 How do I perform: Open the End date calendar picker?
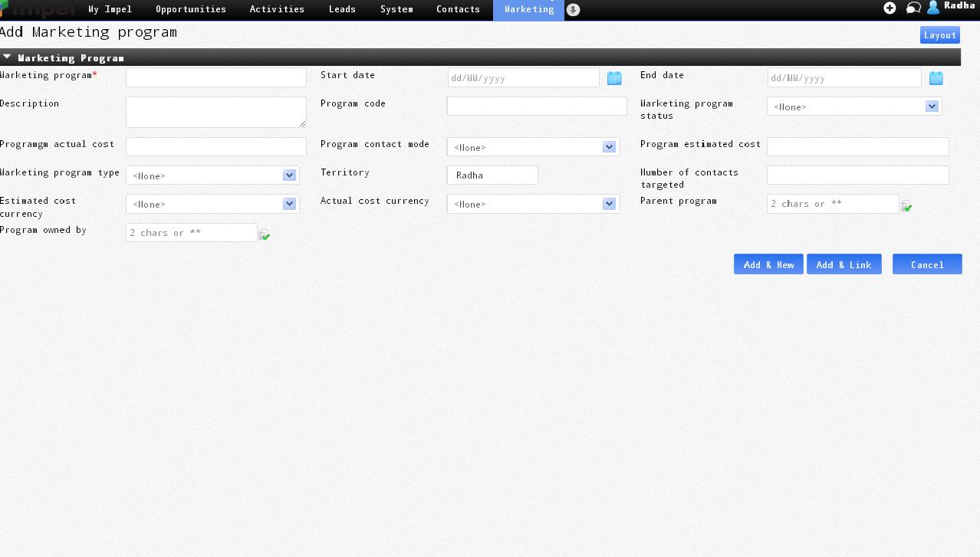point(936,78)
